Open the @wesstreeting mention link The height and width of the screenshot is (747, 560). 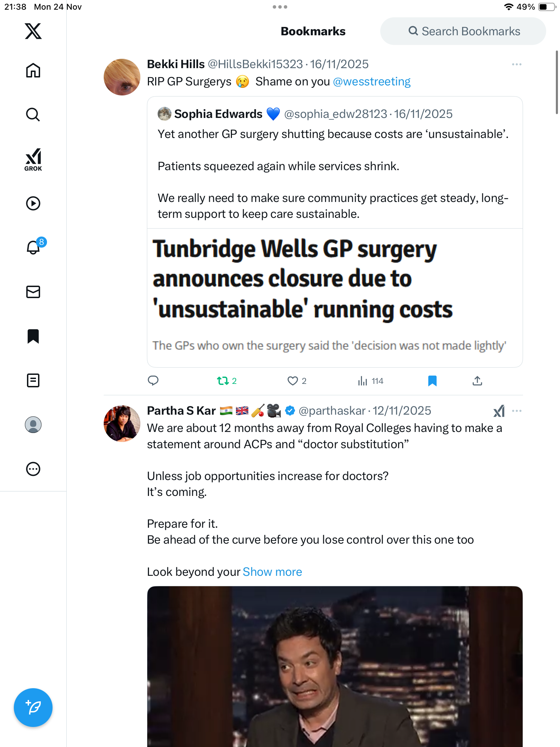[372, 82]
